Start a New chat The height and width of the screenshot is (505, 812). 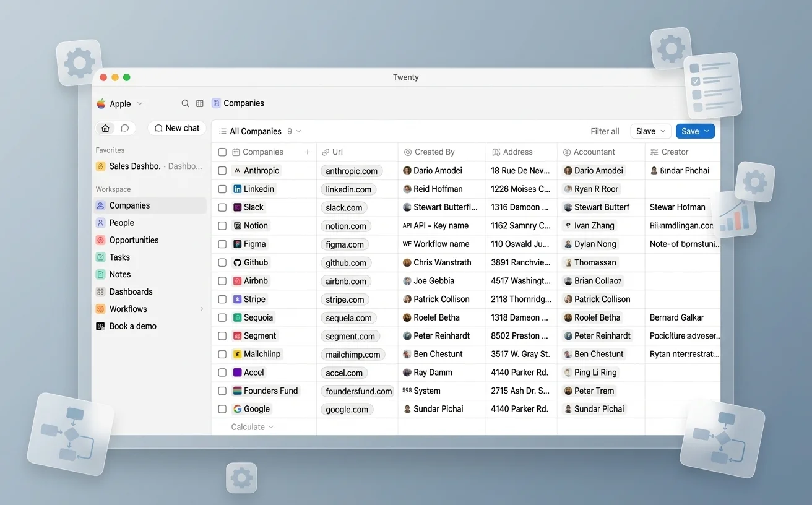177,128
